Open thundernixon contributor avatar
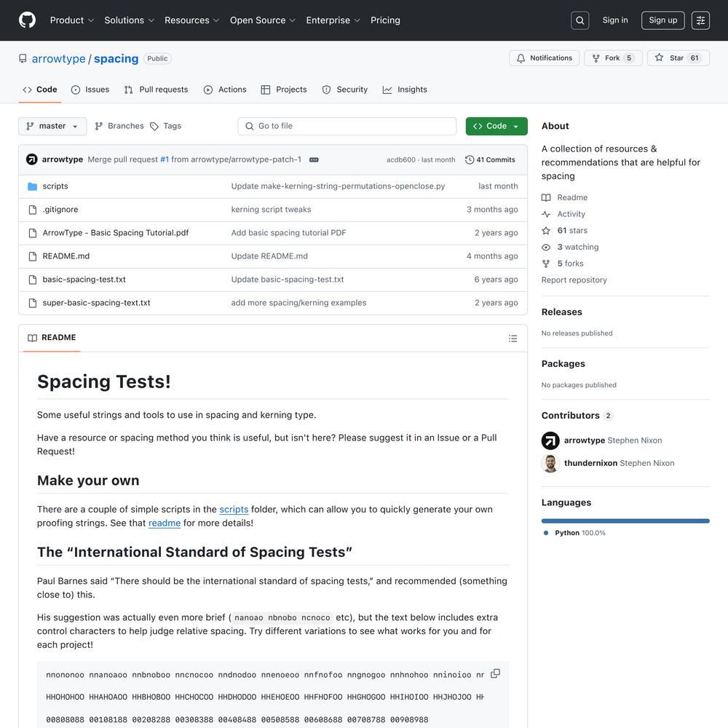 (x=550, y=463)
